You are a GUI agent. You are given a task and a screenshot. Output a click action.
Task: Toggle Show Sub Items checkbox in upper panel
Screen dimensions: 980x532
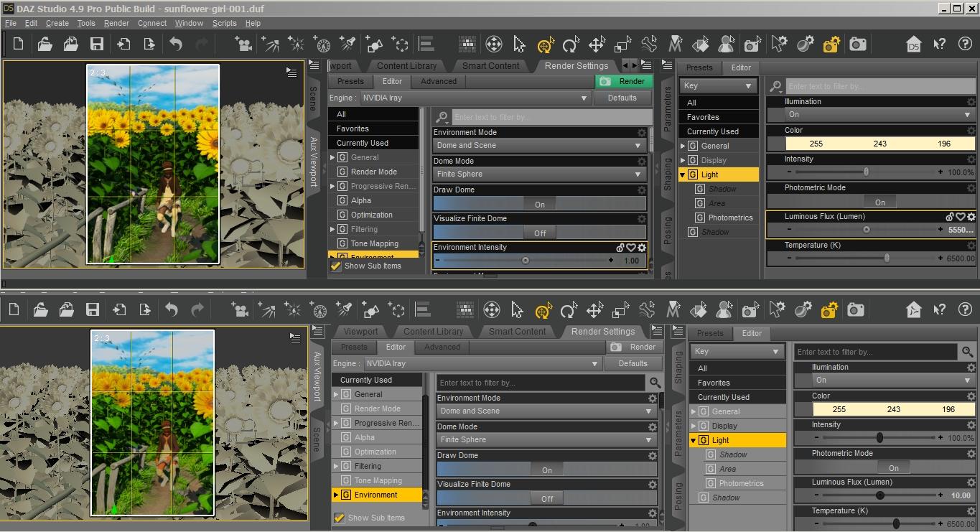pos(336,266)
